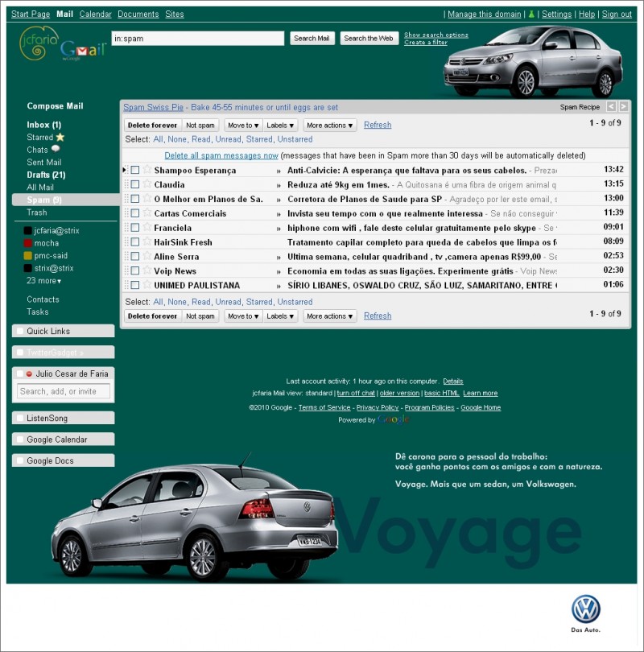The width and height of the screenshot is (644, 652).
Task: Select checkbox for HairSink Fresh message
Action: click(x=135, y=242)
